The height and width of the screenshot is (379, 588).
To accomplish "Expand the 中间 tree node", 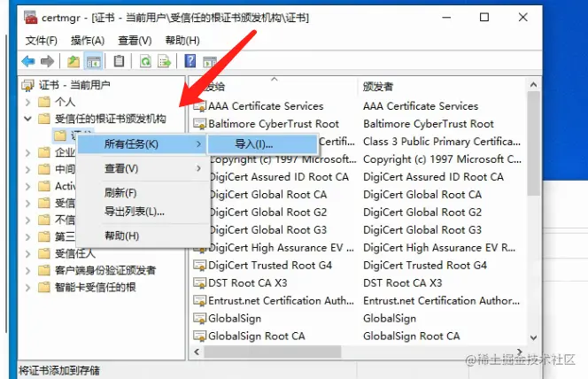I will pyautogui.click(x=27, y=169).
